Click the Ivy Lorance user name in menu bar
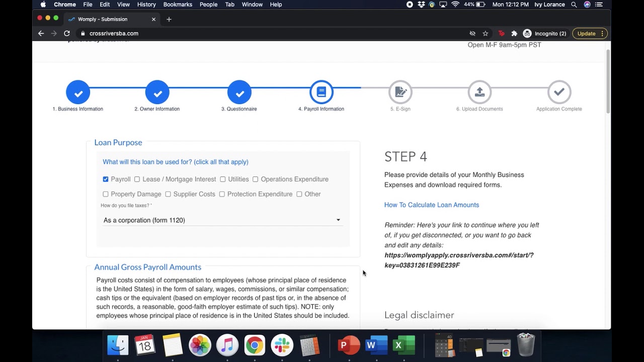This screenshot has height=362, width=644. 549,5
